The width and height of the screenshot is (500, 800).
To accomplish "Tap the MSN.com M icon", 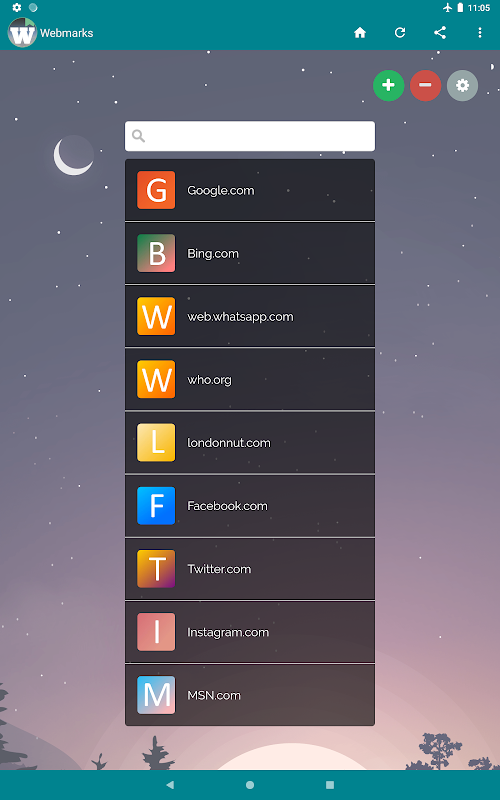I will tap(156, 695).
